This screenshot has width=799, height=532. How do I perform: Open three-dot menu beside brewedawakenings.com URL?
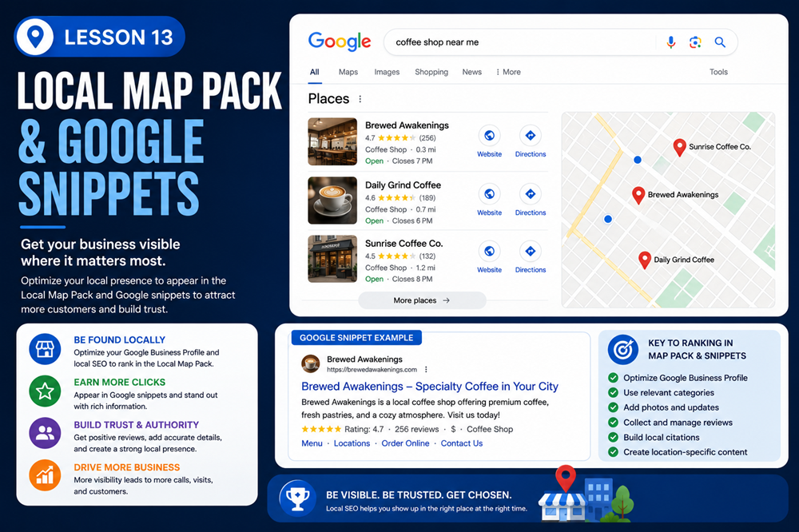pyautogui.click(x=426, y=369)
